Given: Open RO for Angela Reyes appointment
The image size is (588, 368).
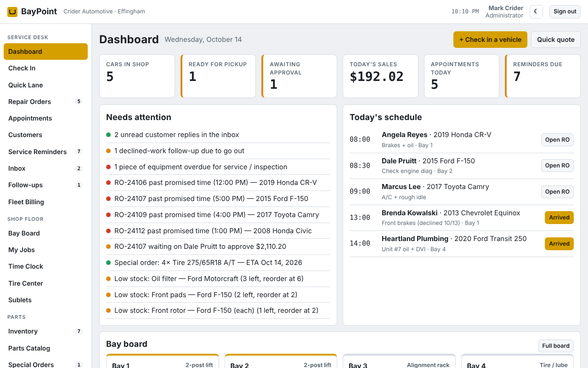Looking at the screenshot, I should point(557,140).
